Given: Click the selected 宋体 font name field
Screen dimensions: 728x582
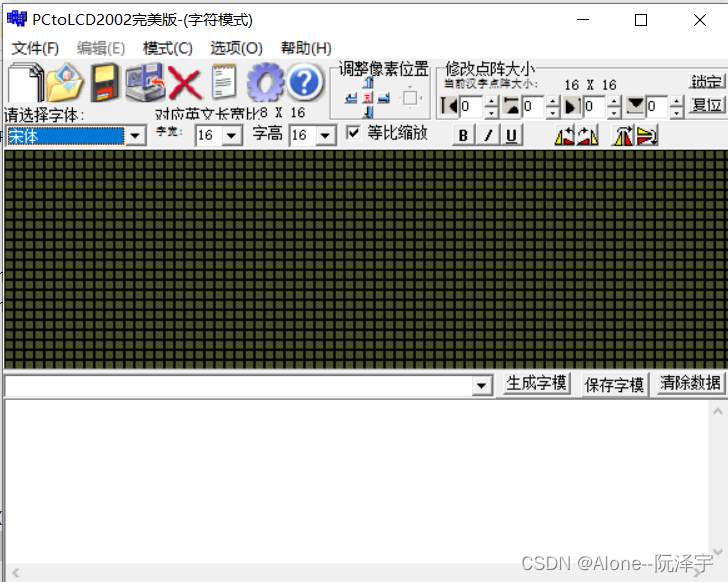Looking at the screenshot, I should (65, 136).
